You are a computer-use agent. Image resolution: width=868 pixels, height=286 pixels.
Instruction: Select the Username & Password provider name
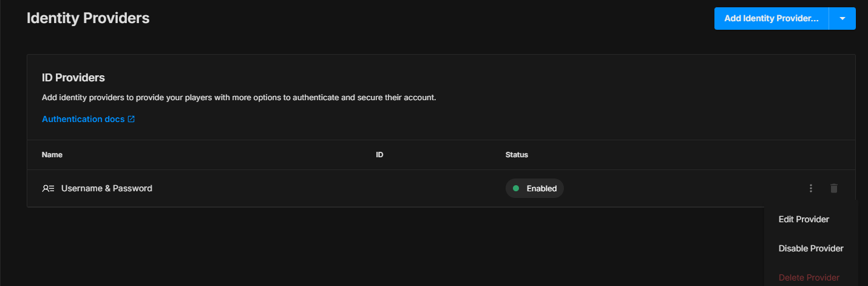[x=107, y=188]
